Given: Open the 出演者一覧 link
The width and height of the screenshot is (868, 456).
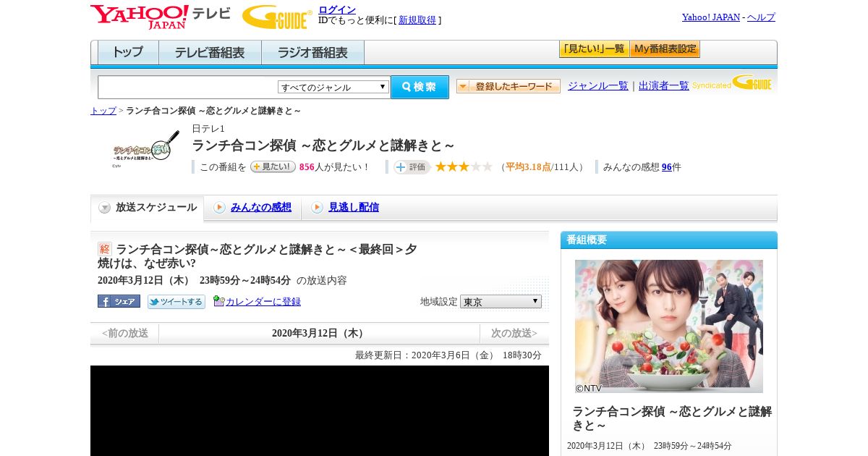Looking at the screenshot, I should tap(664, 85).
